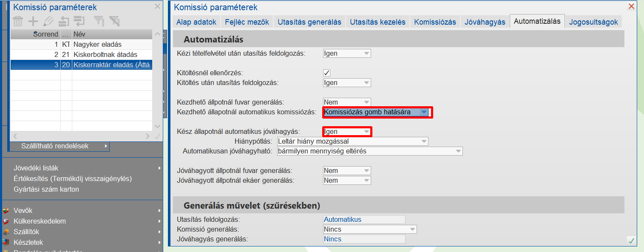Select the Nagyker eladás row

[x=81, y=44]
